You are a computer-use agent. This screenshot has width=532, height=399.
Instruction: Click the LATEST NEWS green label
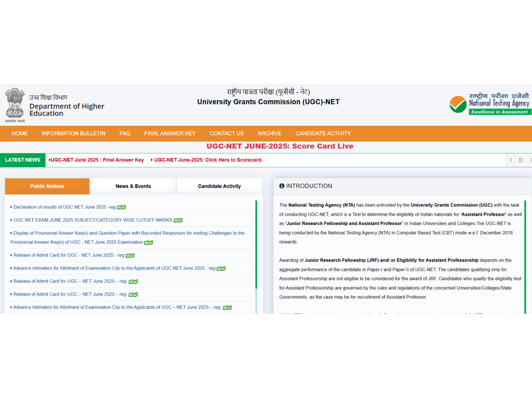pos(23,160)
